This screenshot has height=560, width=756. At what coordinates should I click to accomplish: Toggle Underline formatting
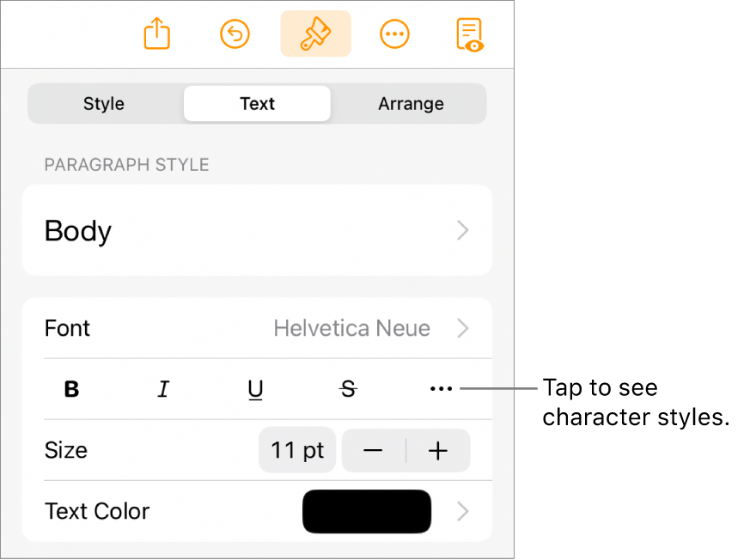[x=255, y=389]
